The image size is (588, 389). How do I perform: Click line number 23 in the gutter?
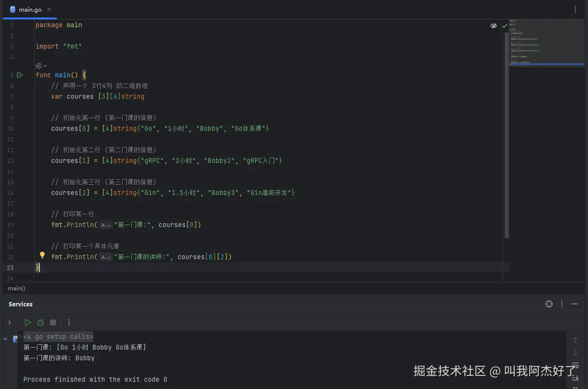tap(10, 267)
